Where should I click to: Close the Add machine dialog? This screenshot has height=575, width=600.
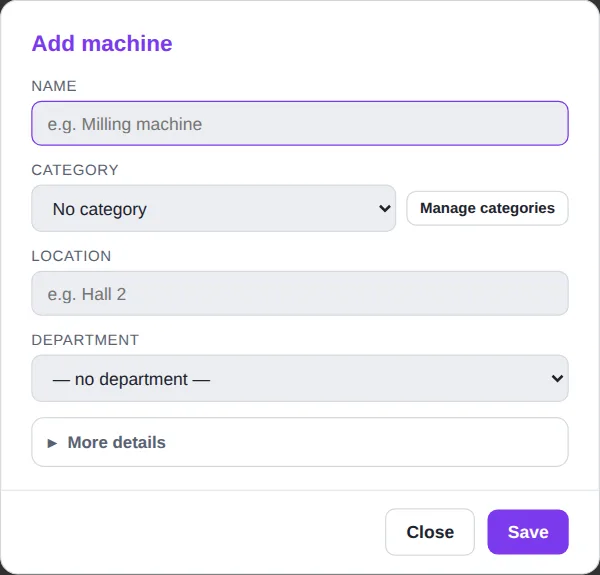(430, 532)
